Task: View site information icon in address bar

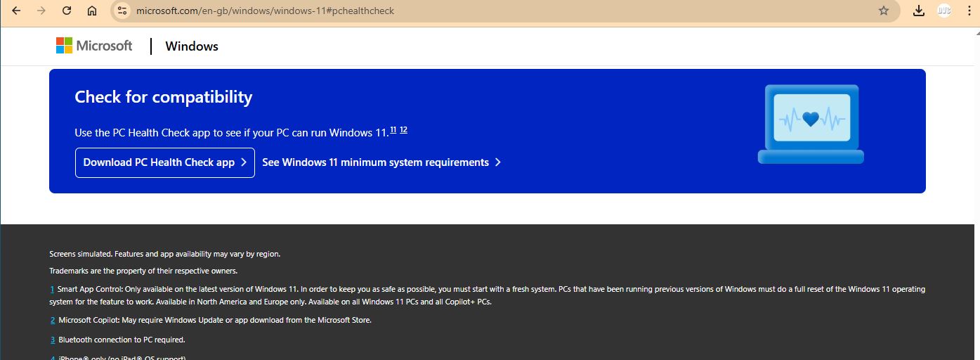Action: coord(122,11)
